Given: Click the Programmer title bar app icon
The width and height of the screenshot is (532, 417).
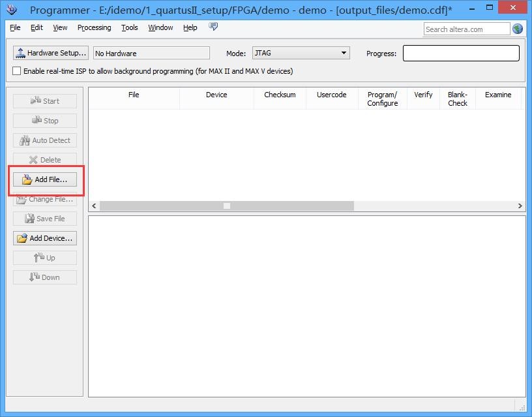Looking at the screenshot, I should click(11, 9).
